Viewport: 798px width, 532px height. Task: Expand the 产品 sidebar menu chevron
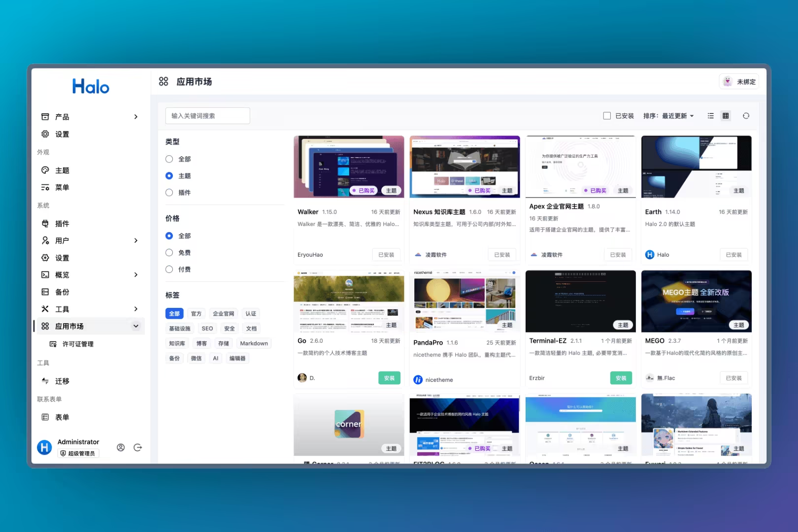point(136,117)
